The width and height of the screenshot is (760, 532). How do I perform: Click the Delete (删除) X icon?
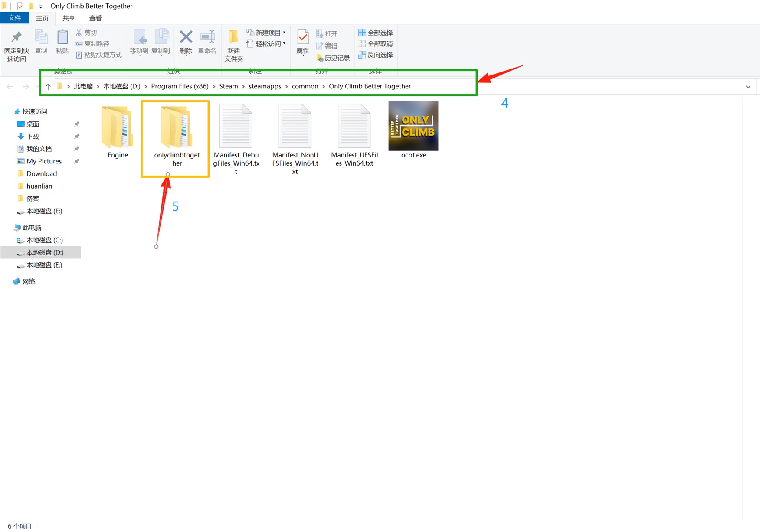186,37
